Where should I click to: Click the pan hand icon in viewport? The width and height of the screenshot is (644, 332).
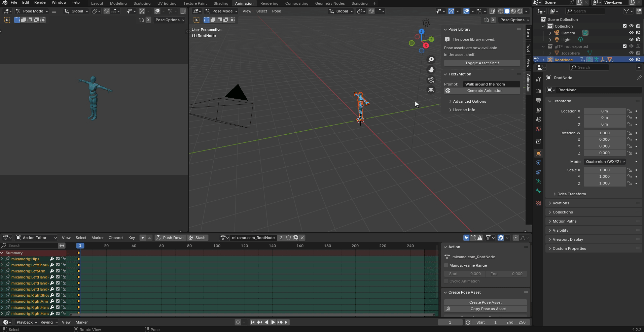[x=431, y=70]
